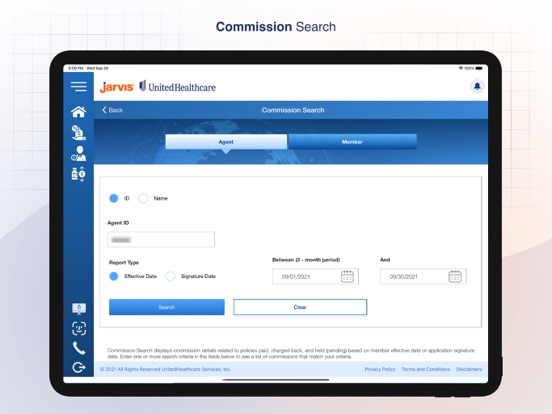Switch to the Agent tab
The height and width of the screenshot is (414, 552).
coord(226,142)
